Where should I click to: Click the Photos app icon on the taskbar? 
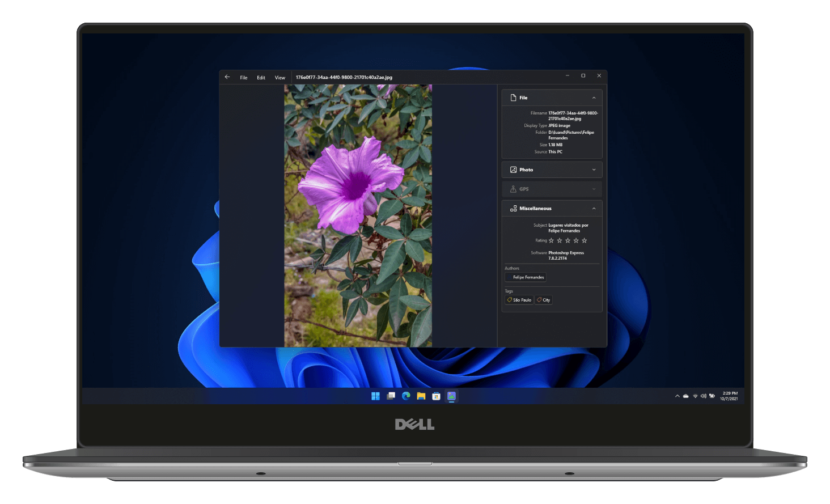pyautogui.click(x=451, y=396)
